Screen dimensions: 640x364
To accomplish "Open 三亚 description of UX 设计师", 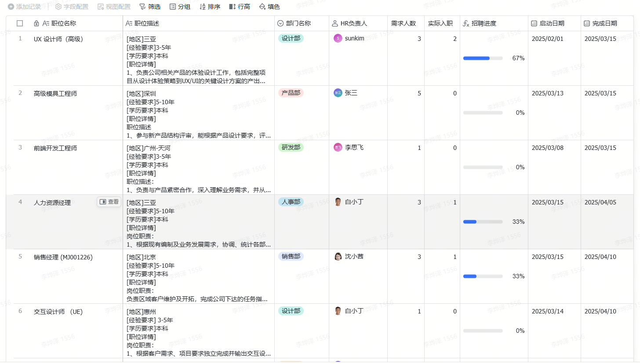I will [x=199, y=58].
